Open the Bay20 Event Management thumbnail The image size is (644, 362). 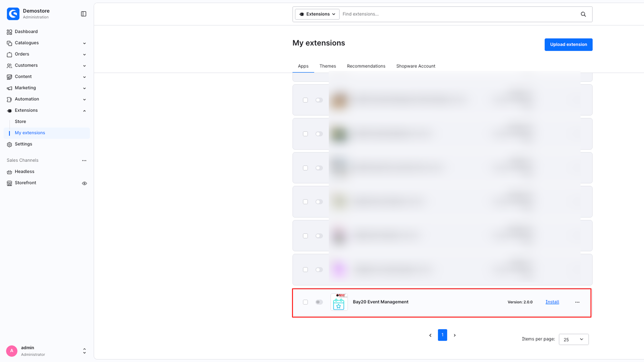(339, 302)
